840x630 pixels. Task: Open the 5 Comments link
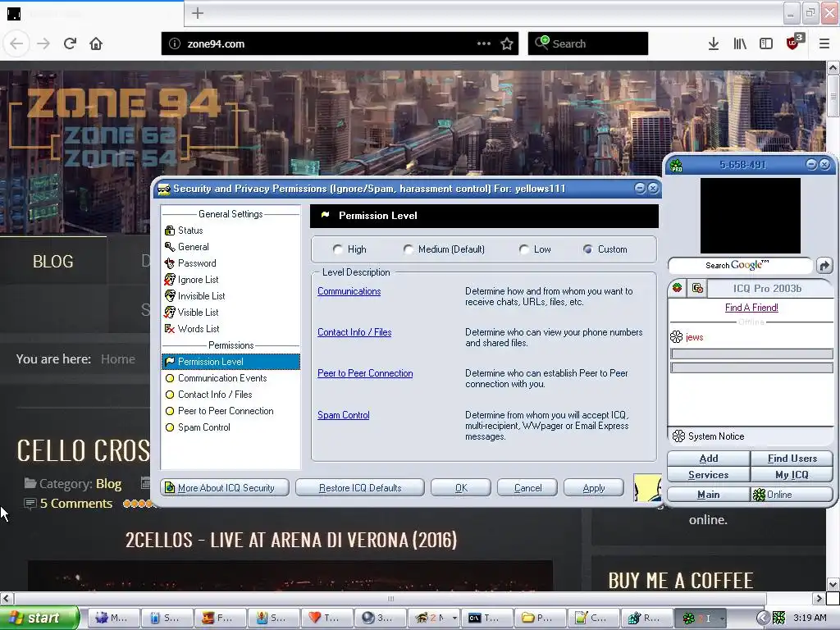click(76, 504)
